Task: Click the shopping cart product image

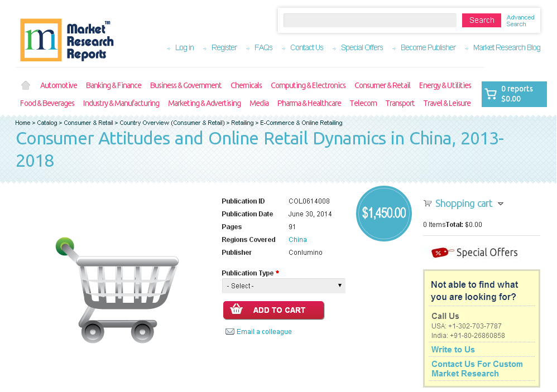Action: [117, 290]
